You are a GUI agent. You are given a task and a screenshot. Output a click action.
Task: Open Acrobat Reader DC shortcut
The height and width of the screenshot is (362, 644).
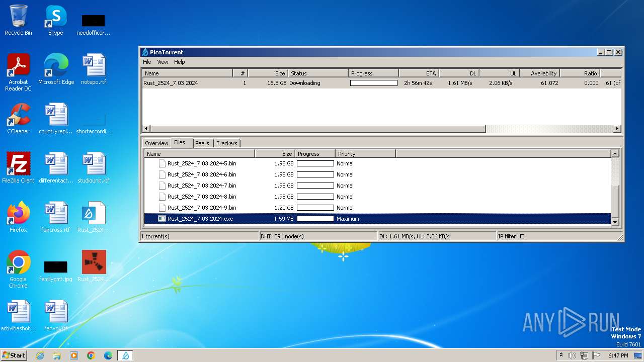tap(18, 72)
